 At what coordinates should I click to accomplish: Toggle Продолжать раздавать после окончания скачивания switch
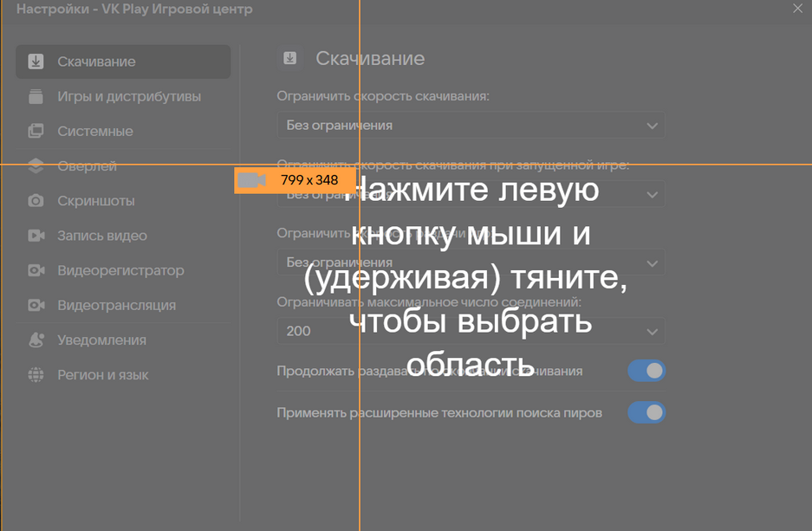[646, 371]
